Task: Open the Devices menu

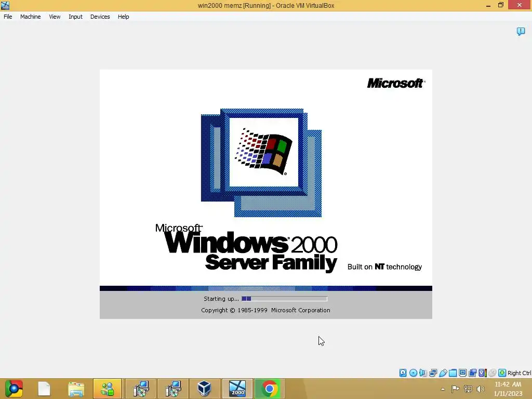Action: coord(100,17)
